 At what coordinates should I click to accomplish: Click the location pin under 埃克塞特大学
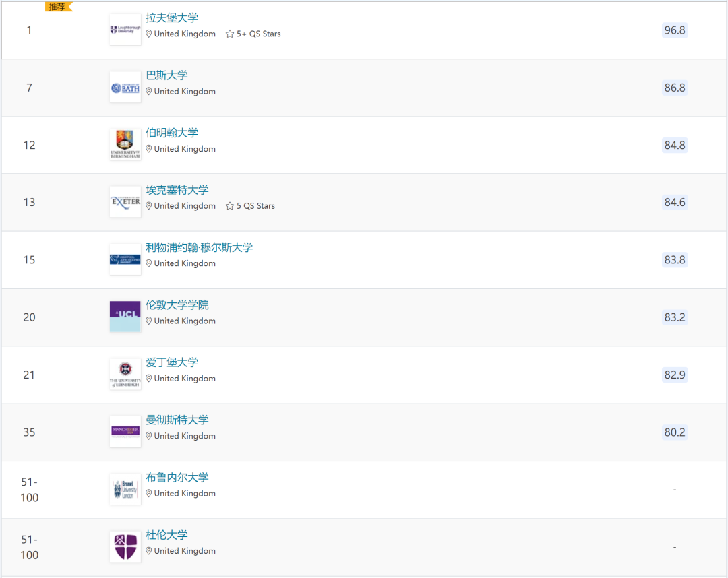[148, 206]
